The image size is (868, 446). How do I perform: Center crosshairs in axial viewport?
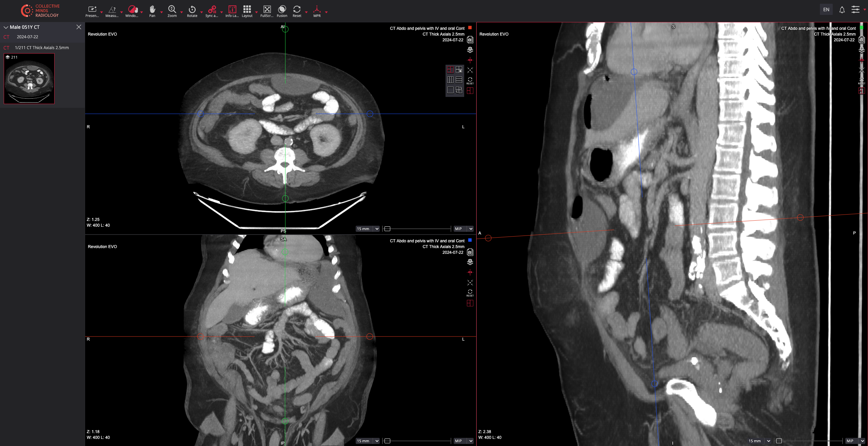(470, 70)
